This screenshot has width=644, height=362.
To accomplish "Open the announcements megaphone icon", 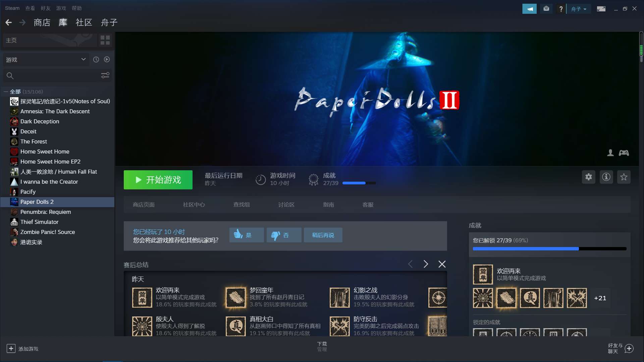I will coord(529,9).
